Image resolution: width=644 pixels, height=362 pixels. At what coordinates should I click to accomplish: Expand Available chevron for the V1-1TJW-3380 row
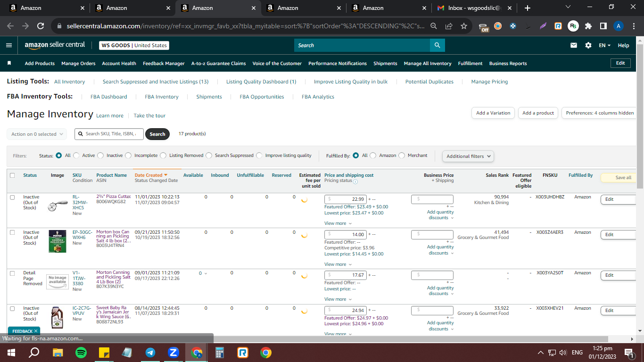click(x=206, y=273)
